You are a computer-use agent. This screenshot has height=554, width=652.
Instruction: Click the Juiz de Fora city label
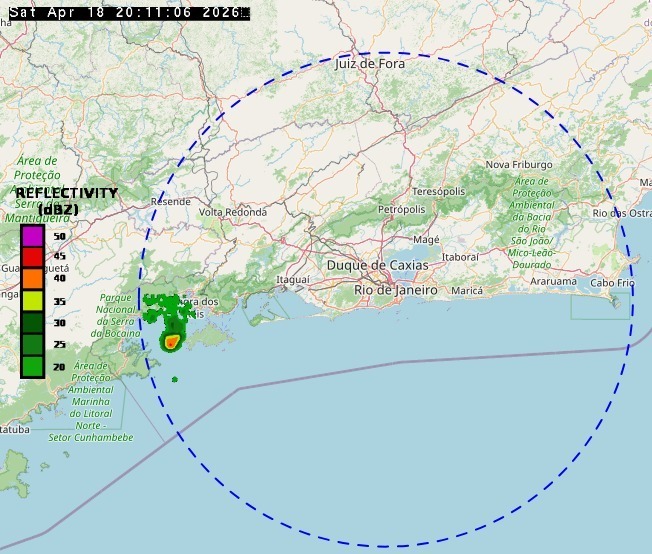tap(370, 64)
